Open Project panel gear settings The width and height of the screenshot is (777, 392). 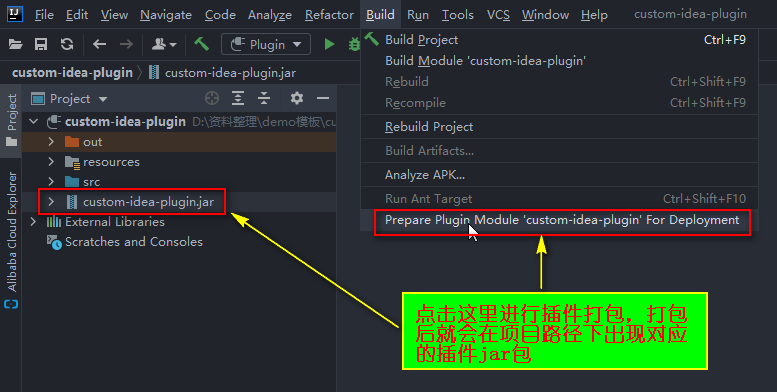(297, 98)
